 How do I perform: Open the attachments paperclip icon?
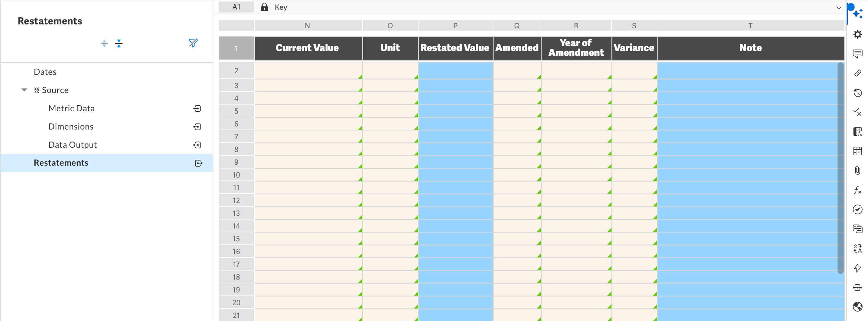click(x=858, y=170)
